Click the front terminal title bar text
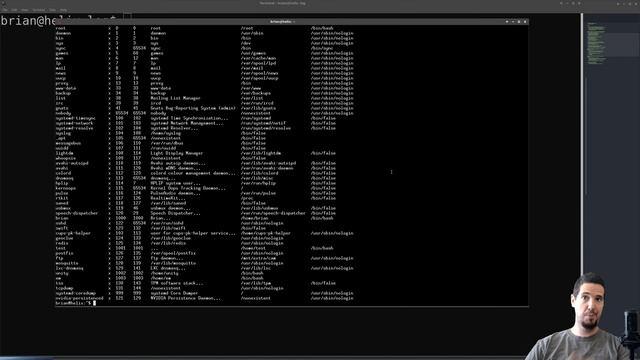 coord(282,22)
